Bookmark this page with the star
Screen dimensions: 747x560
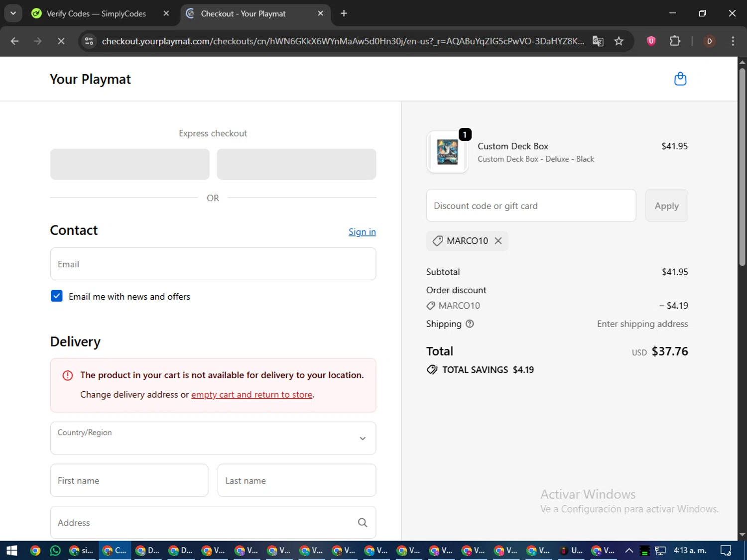coord(619,41)
